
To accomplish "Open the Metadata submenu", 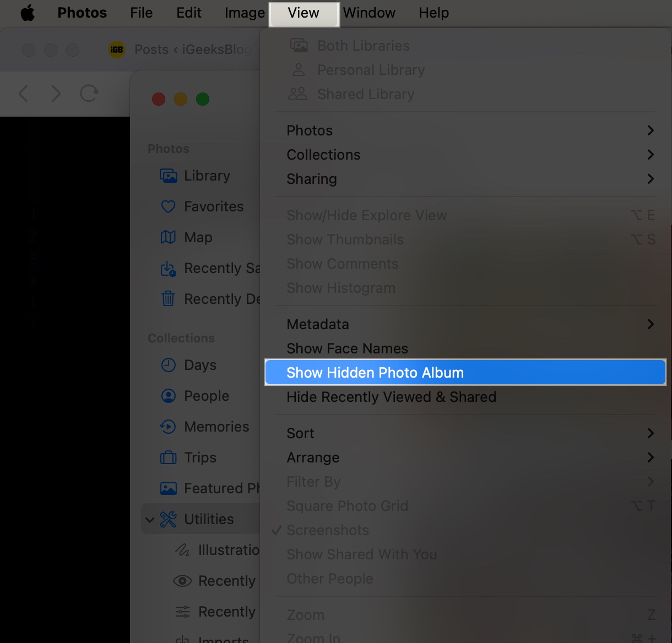I will (318, 324).
